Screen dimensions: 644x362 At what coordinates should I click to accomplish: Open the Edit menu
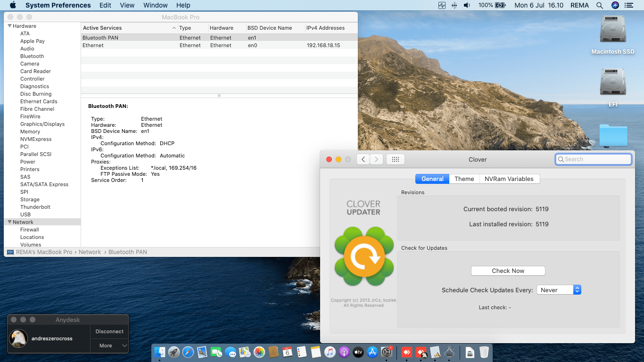click(106, 5)
